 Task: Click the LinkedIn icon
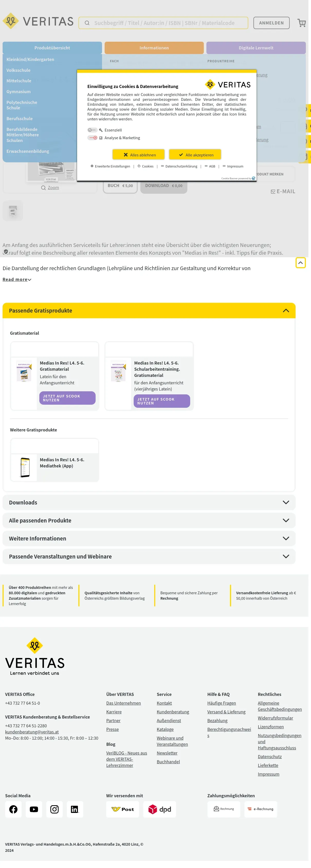[x=75, y=809]
